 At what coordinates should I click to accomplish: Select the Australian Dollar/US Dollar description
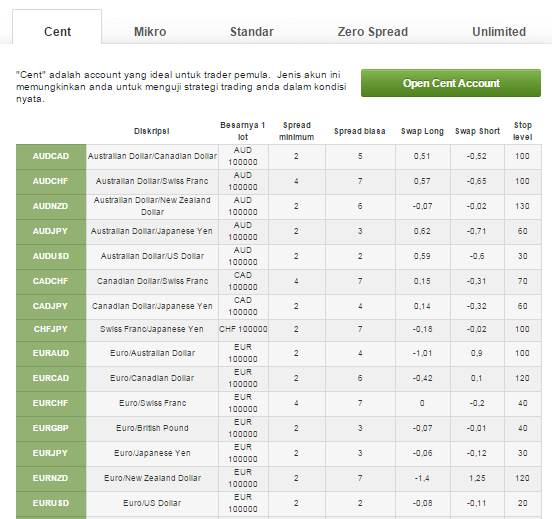[152, 256]
